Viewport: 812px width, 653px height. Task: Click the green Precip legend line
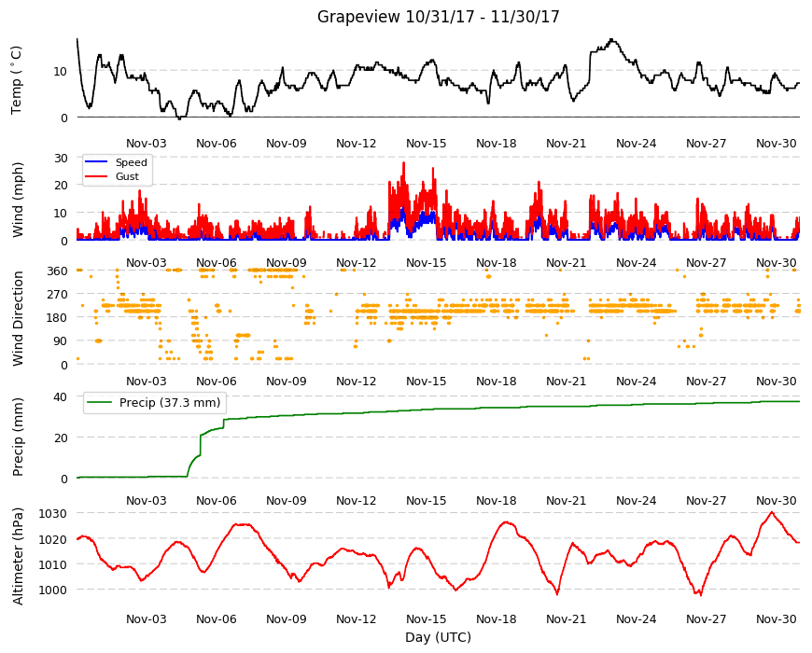(x=100, y=402)
